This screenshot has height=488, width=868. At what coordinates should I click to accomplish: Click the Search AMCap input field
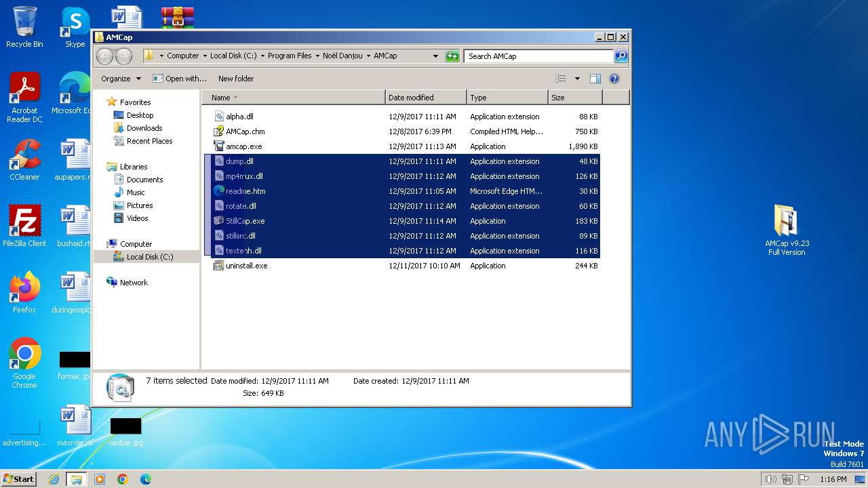pyautogui.click(x=539, y=56)
